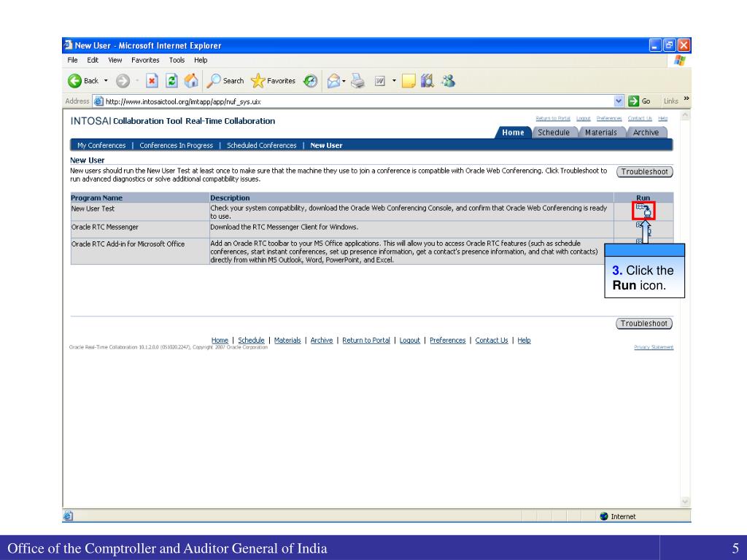Open the Back history dropdown arrow
The width and height of the screenshot is (747, 560).
pyautogui.click(x=106, y=81)
